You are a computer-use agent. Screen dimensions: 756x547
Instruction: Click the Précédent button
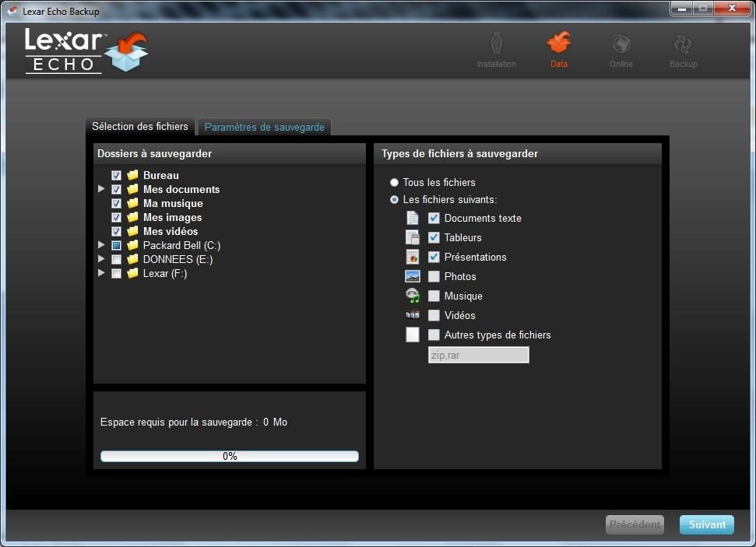pos(635,524)
